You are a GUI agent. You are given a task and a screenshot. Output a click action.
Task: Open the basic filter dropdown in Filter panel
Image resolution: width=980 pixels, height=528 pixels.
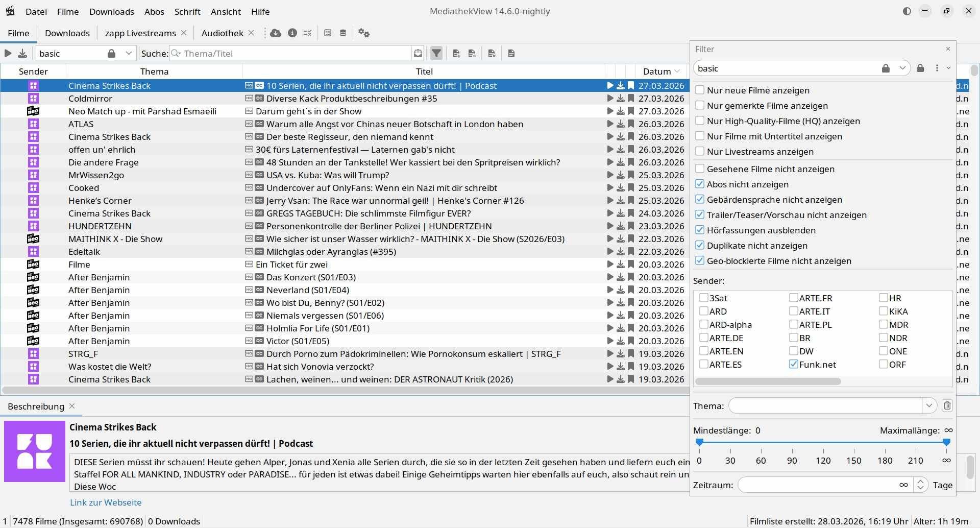pyautogui.click(x=902, y=68)
